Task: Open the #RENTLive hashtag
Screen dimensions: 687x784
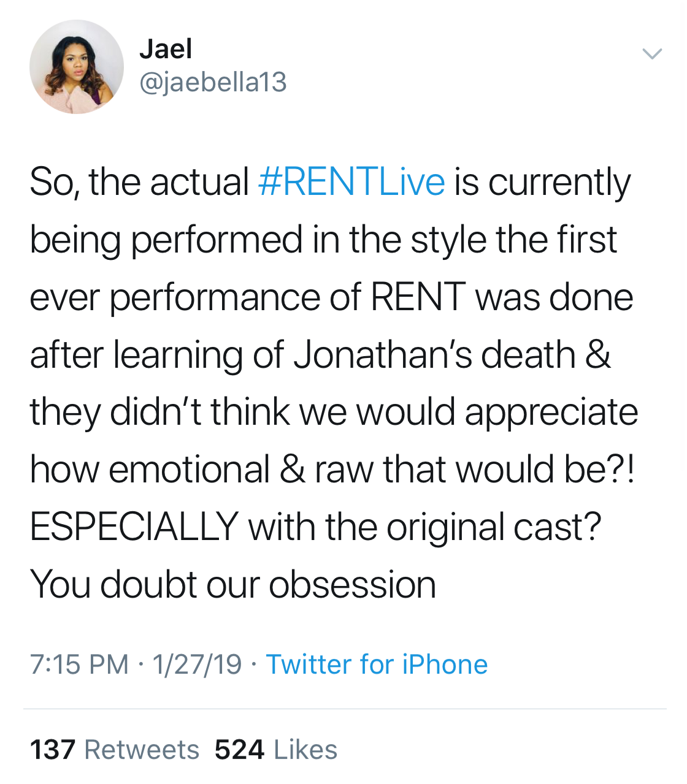Action: (351, 182)
